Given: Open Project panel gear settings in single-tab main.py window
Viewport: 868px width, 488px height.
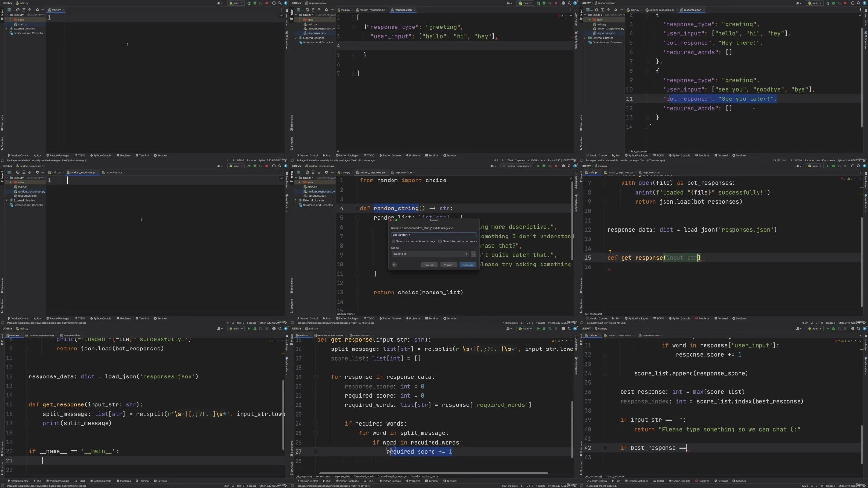Looking at the screenshot, I should pos(37,10).
